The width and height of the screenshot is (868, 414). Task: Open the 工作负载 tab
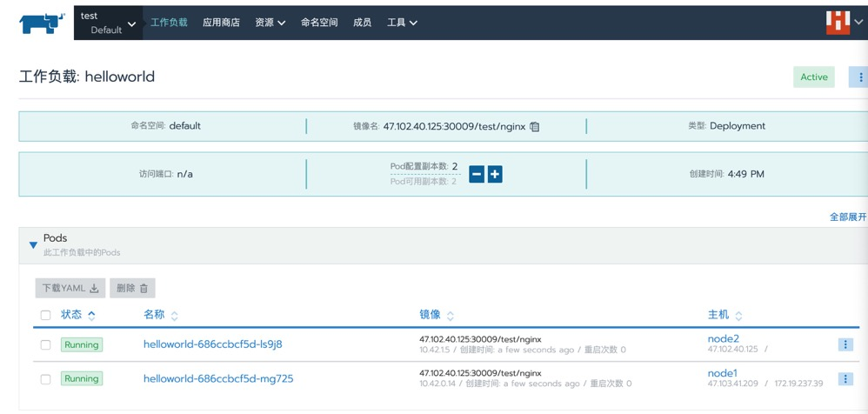169,23
